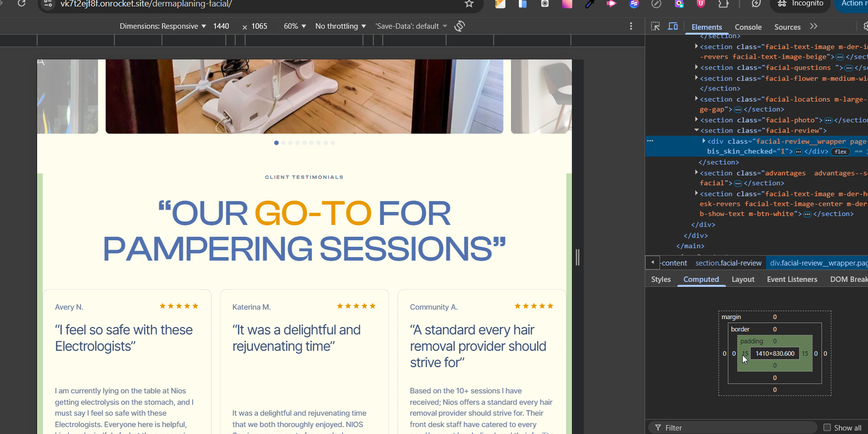The height and width of the screenshot is (434, 868).
Task: Open the actions menu for selected node
Action: click(650, 141)
